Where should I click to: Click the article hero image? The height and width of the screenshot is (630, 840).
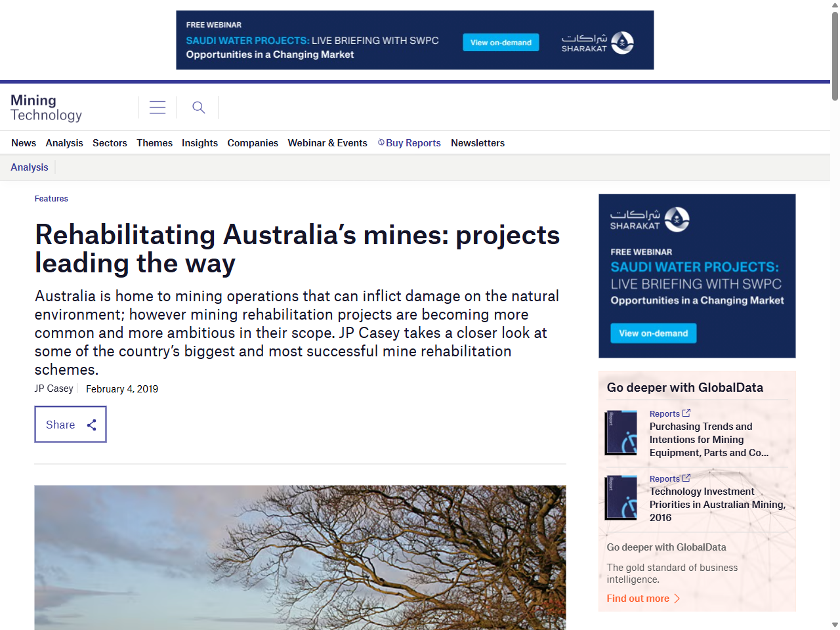click(300, 558)
